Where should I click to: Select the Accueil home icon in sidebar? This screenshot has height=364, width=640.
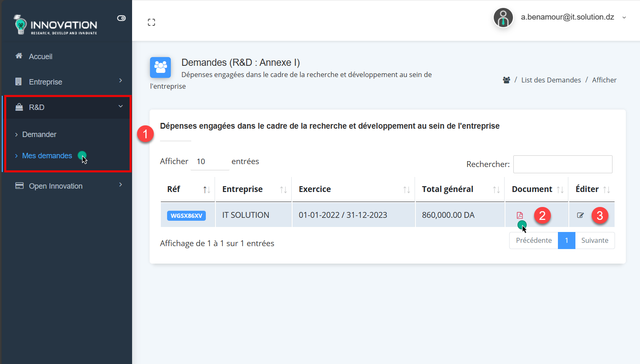pyautogui.click(x=18, y=55)
